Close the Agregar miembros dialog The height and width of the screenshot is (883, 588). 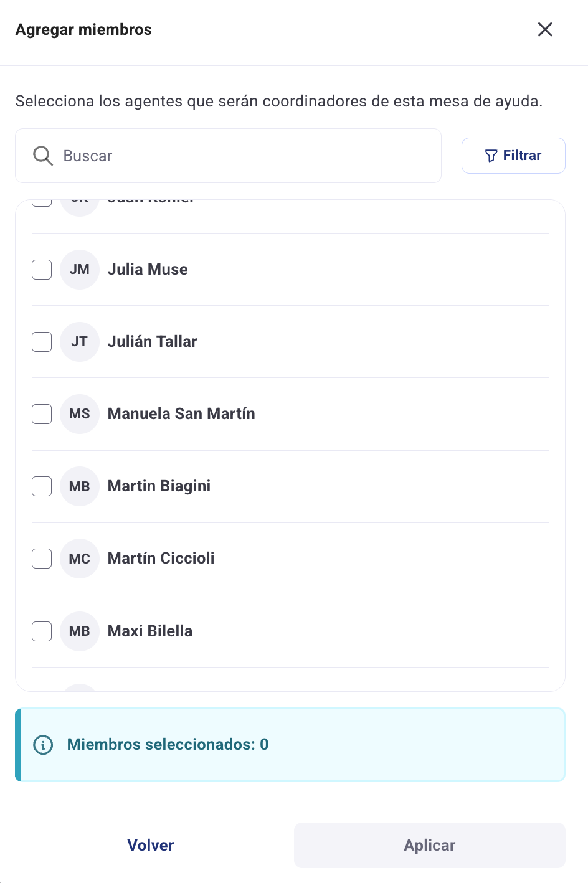[545, 29]
